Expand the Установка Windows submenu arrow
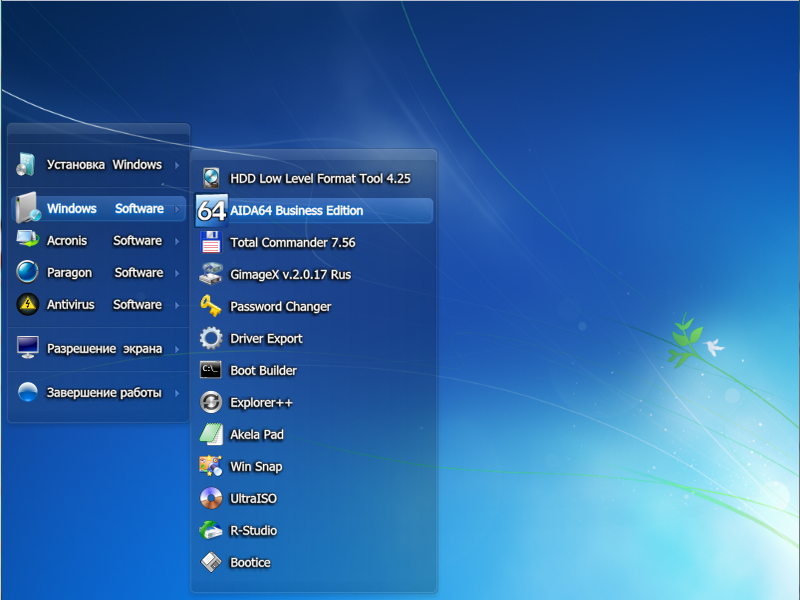Image resolution: width=800 pixels, height=600 pixels. click(x=177, y=165)
